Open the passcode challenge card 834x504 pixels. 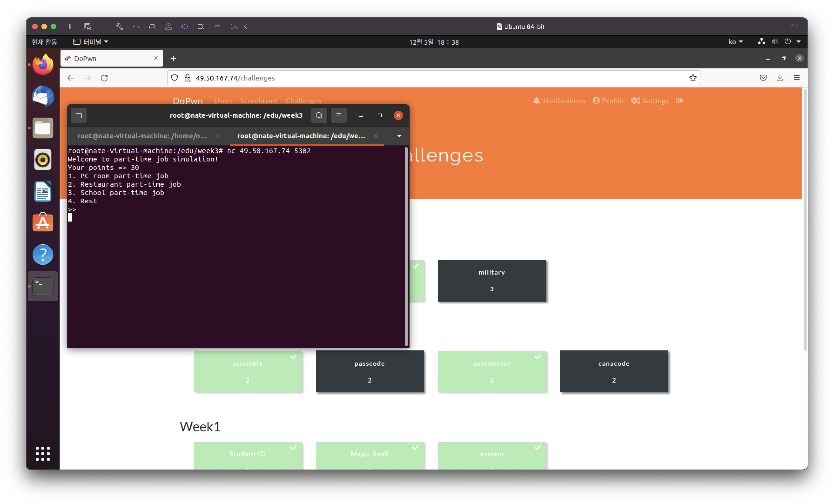pyautogui.click(x=369, y=371)
